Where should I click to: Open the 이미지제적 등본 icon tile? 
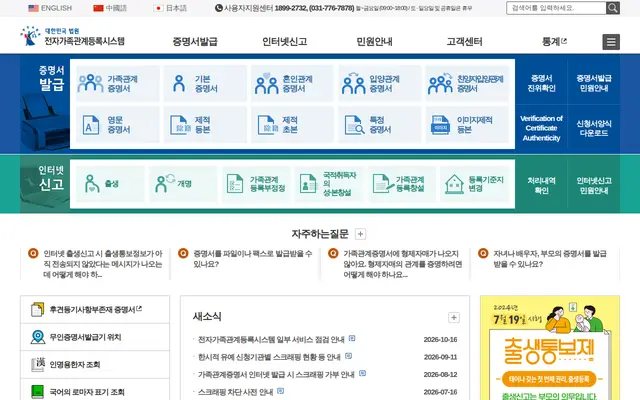point(467,125)
